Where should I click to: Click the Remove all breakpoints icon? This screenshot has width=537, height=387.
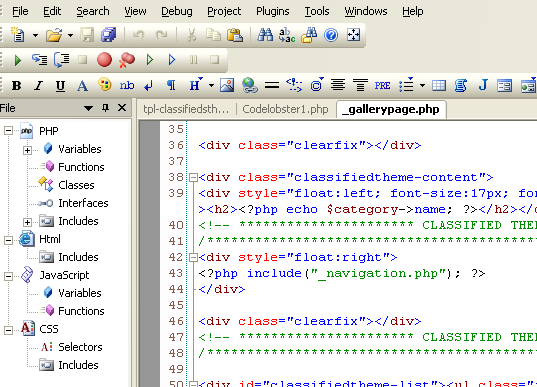point(127,60)
